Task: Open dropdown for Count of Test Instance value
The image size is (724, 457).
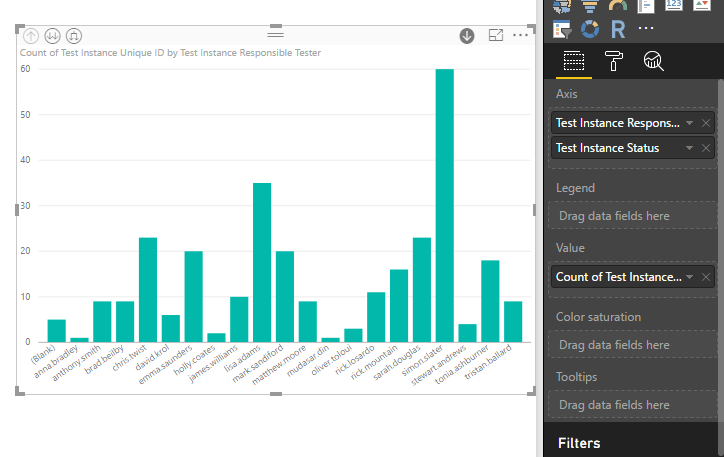Action: (x=689, y=277)
